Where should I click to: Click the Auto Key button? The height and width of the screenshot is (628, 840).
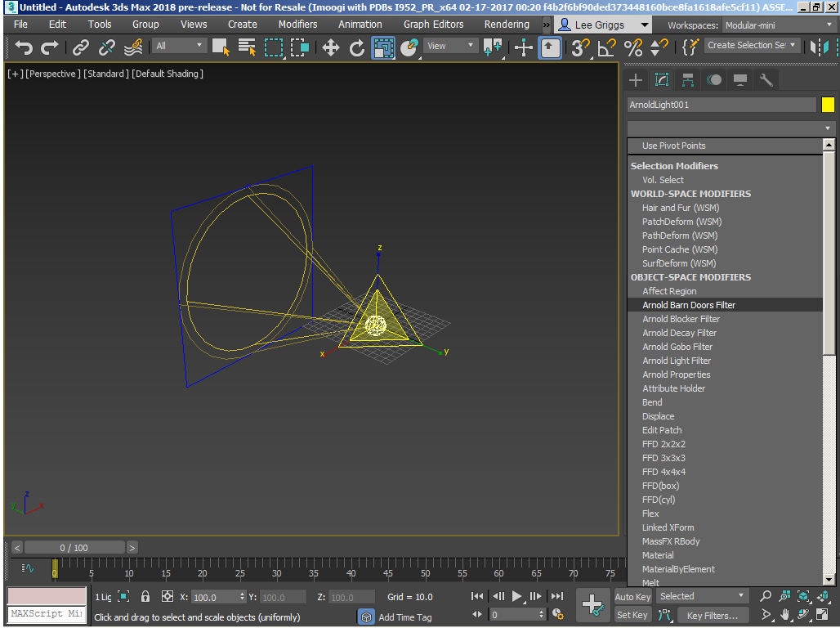(x=632, y=597)
